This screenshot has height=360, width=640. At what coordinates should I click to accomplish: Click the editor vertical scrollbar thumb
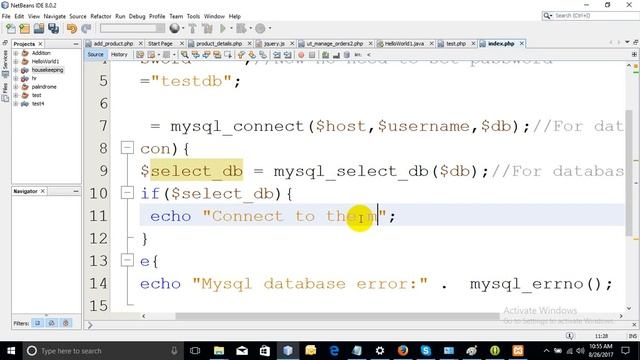629,173
